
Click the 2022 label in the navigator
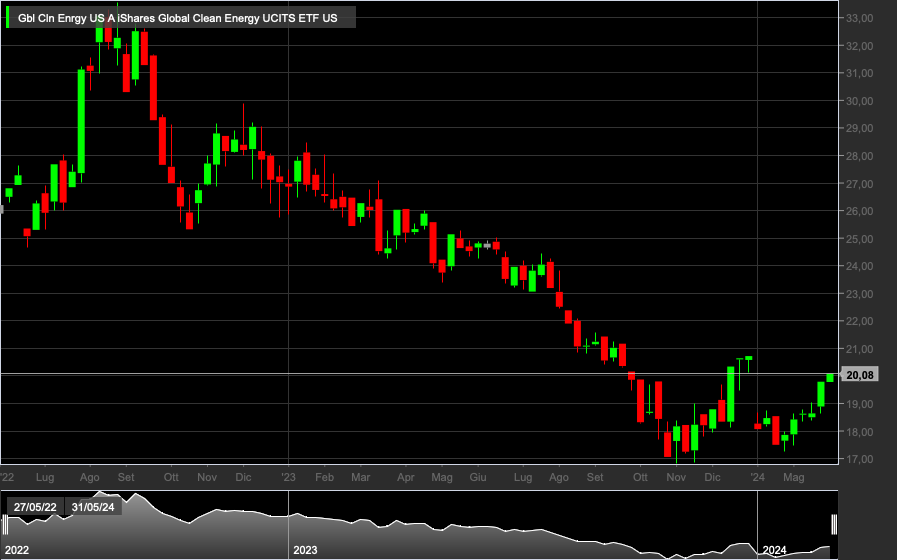click(17, 550)
